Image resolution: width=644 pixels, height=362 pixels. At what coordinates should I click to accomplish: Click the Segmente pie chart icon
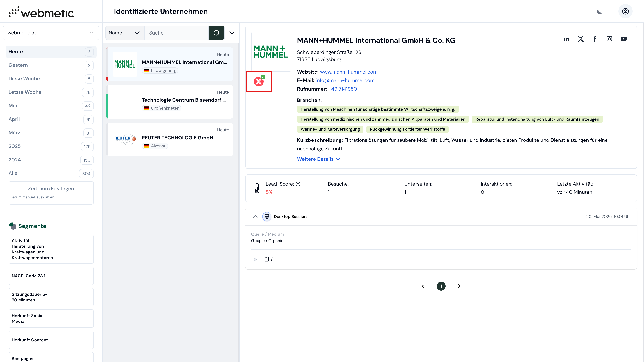click(x=13, y=226)
